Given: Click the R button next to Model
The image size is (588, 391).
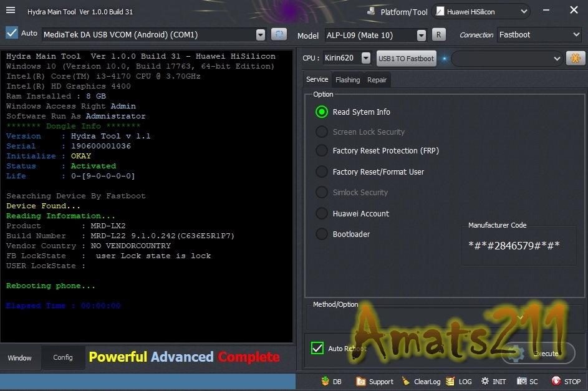Looking at the screenshot, I should click(438, 35).
